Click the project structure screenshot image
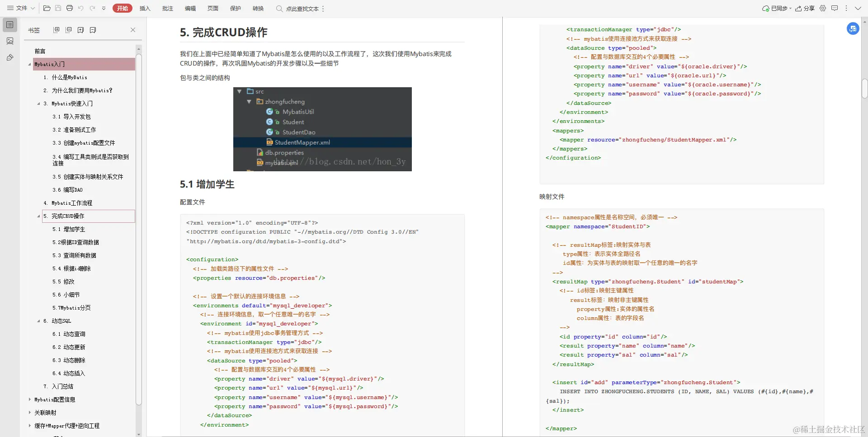868x437 pixels. (322, 129)
